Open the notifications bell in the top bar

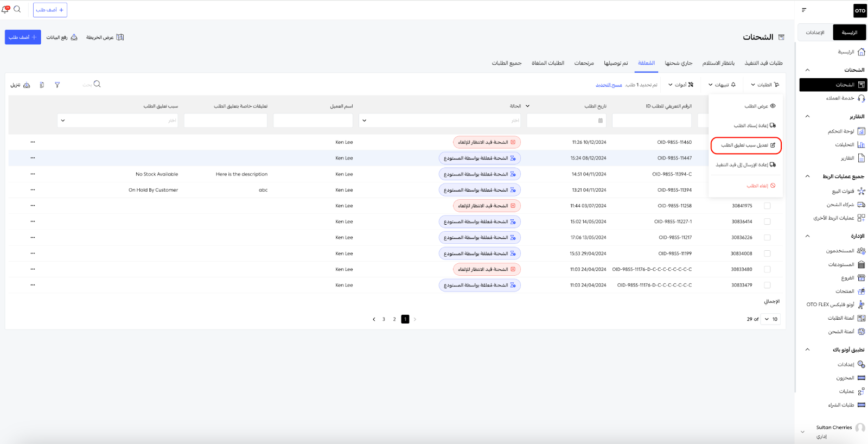(6, 9)
